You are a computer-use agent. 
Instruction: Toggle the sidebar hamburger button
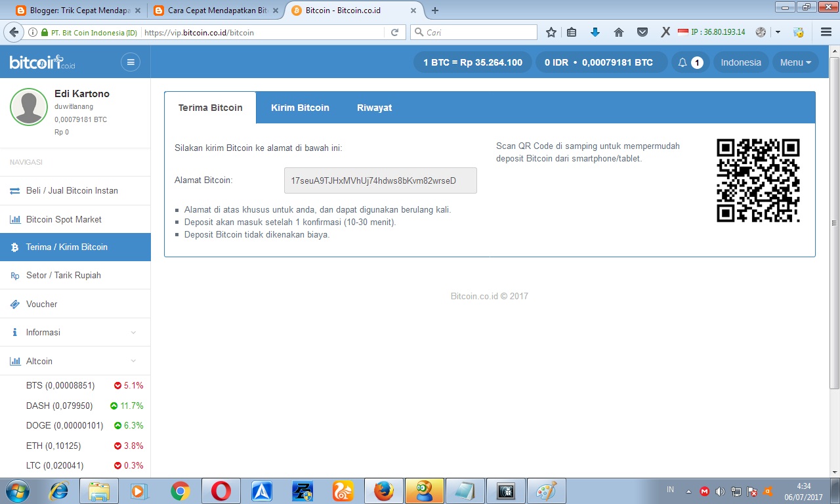pos(131,62)
